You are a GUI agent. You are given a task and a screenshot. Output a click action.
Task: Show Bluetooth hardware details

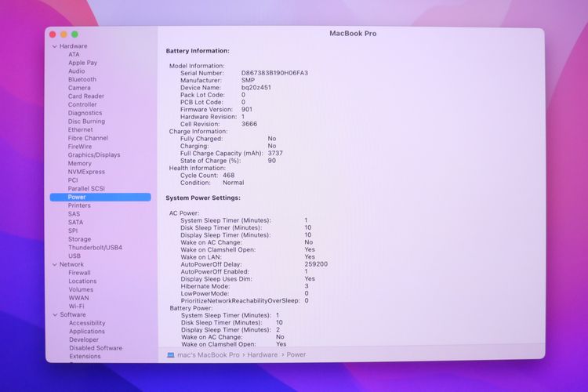[82, 79]
